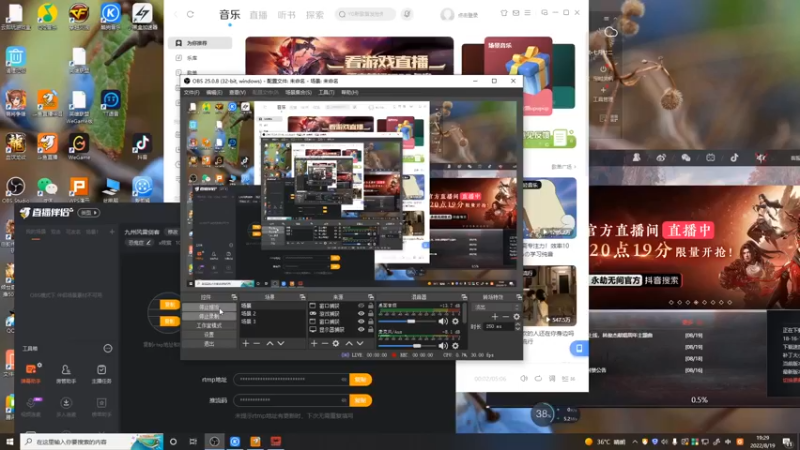Move the selected OBS source down
Viewport: 800px width, 450px height.
(x=360, y=343)
